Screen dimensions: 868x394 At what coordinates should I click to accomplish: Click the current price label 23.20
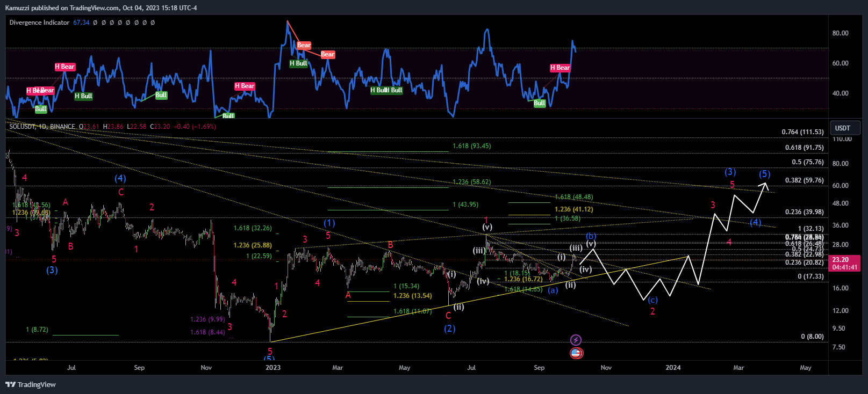(x=840, y=259)
